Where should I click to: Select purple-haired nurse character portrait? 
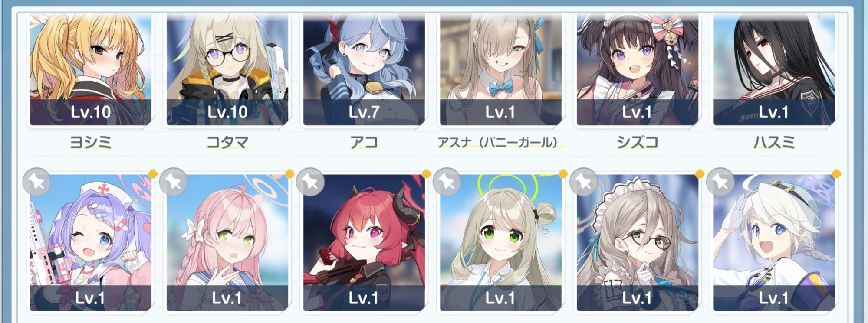[91, 243]
